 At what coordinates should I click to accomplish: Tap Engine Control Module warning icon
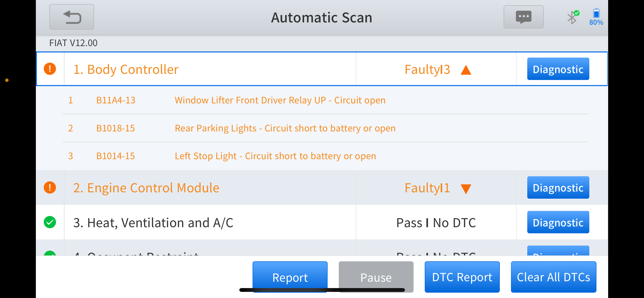(50, 187)
